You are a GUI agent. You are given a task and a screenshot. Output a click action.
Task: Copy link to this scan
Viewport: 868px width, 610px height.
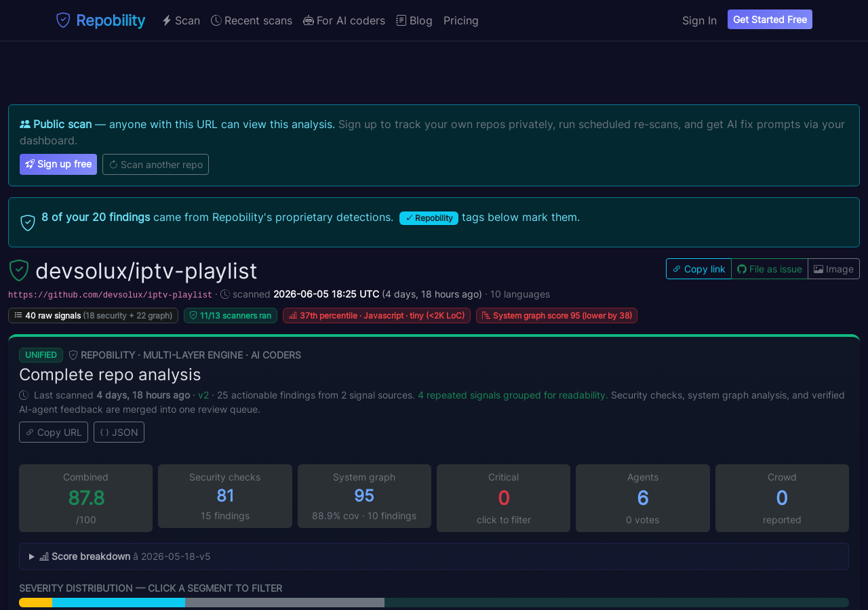coord(698,269)
